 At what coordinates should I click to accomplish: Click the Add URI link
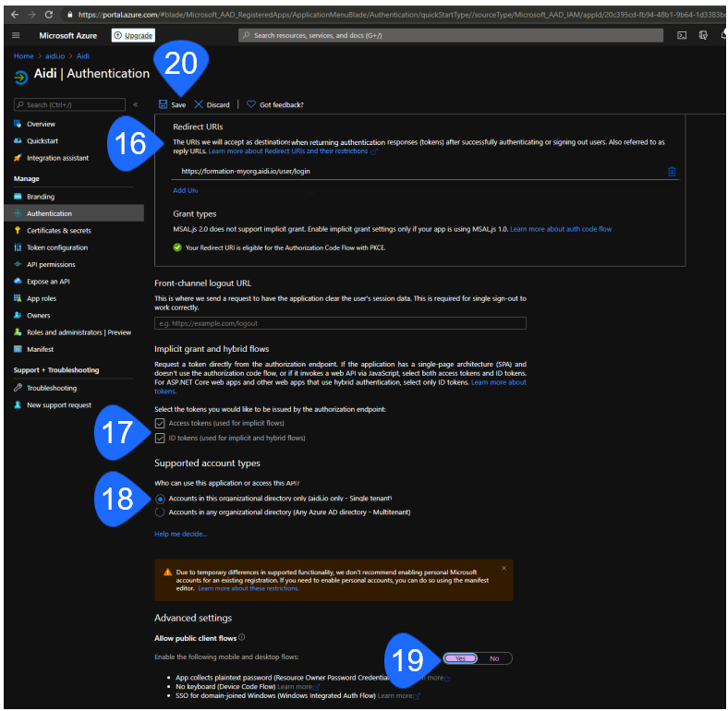[x=186, y=190]
